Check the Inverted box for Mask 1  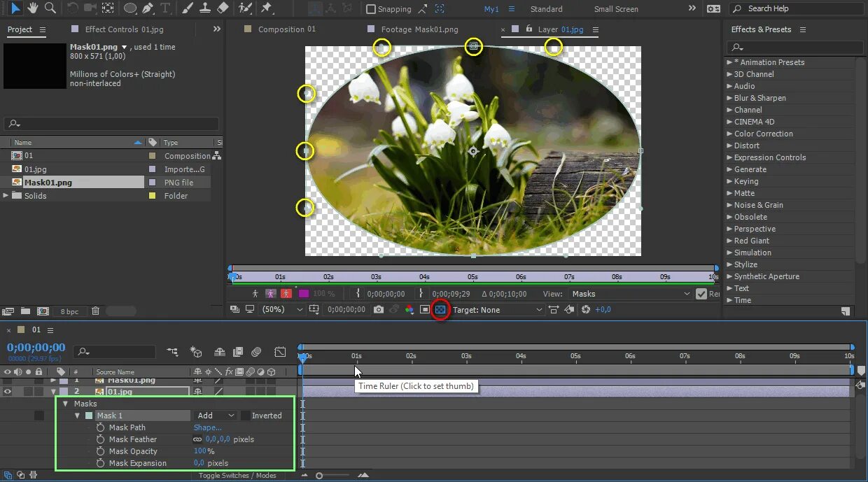[245, 416]
